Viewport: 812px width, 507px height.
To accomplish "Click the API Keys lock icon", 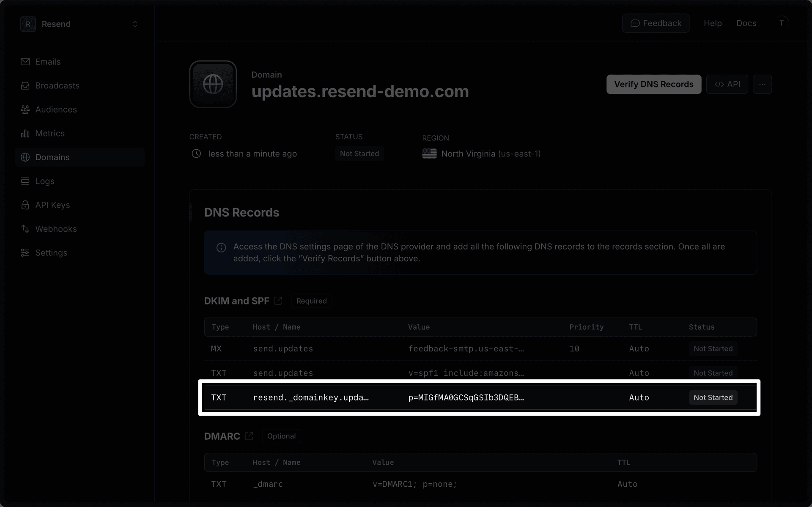I will 25,205.
